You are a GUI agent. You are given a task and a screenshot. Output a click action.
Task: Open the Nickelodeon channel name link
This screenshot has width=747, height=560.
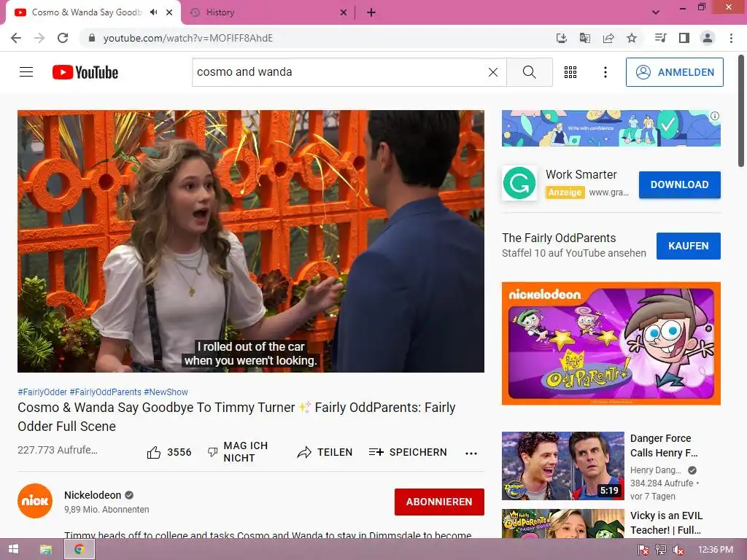point(93,495)
